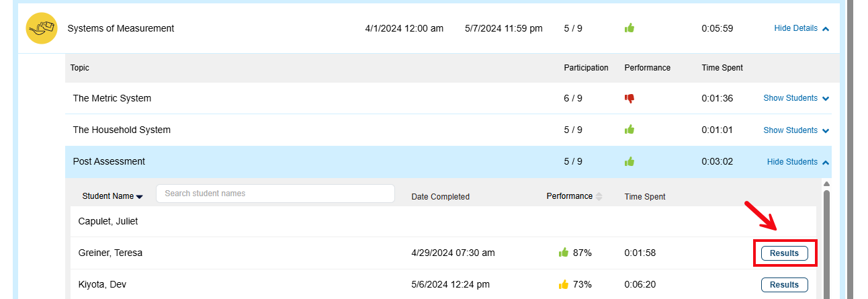This screenshot has height=299, width=868.
Task: Click green thumbs-up for Systems of Measurement
Action: (x=630, y=28)
